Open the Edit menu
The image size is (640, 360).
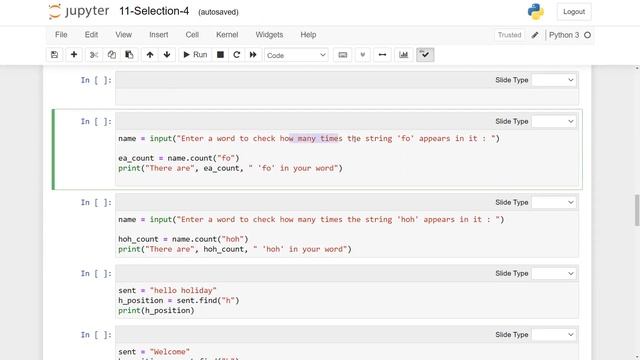tap(91, 35)
